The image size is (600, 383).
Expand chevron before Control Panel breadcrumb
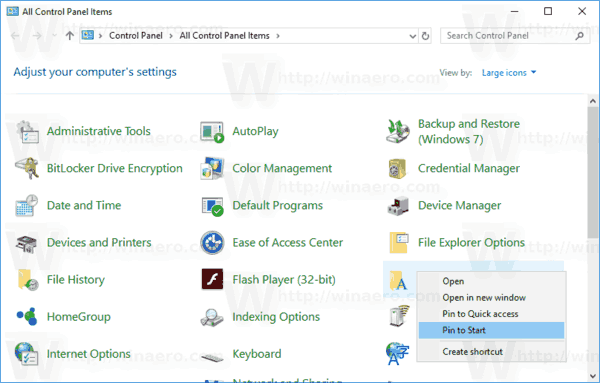[x=101, y=36]
